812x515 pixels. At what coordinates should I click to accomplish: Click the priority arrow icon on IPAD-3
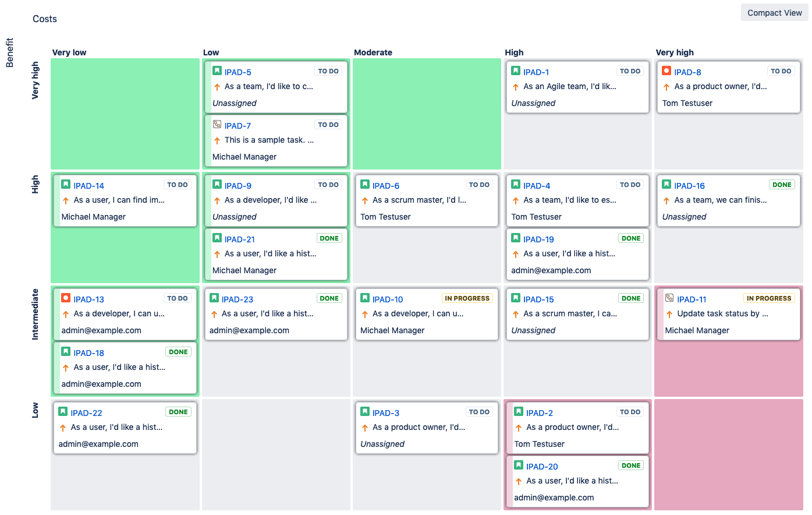[365, 428]
